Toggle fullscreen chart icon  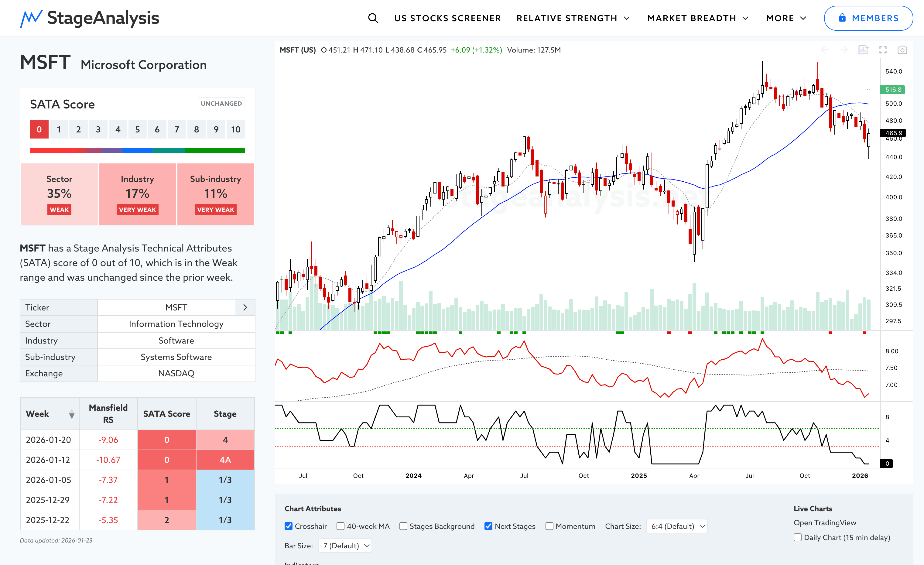pyautogui.click(x=883, y=50)
